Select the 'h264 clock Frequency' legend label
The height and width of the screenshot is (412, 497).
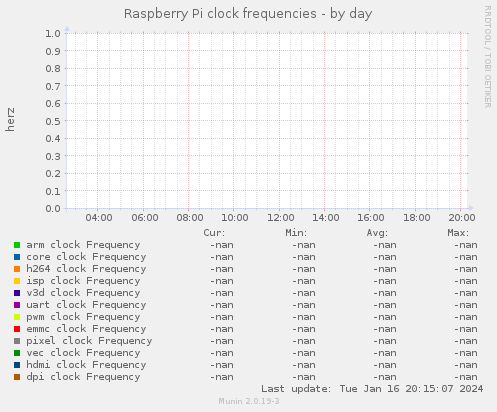pos(86,269)
